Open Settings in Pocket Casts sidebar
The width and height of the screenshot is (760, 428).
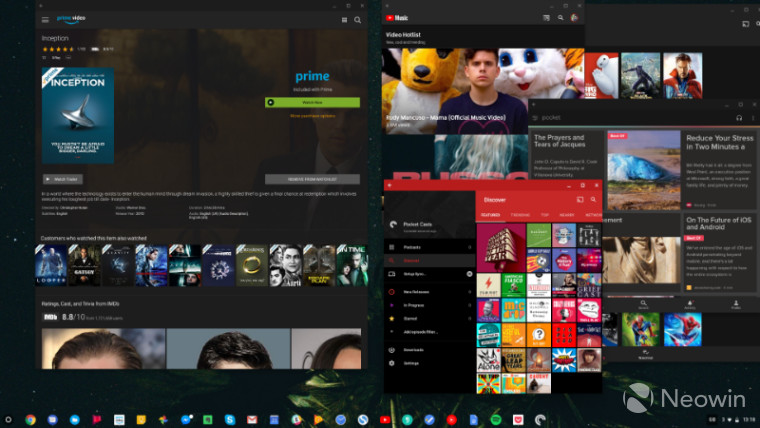tap(429, 363)
